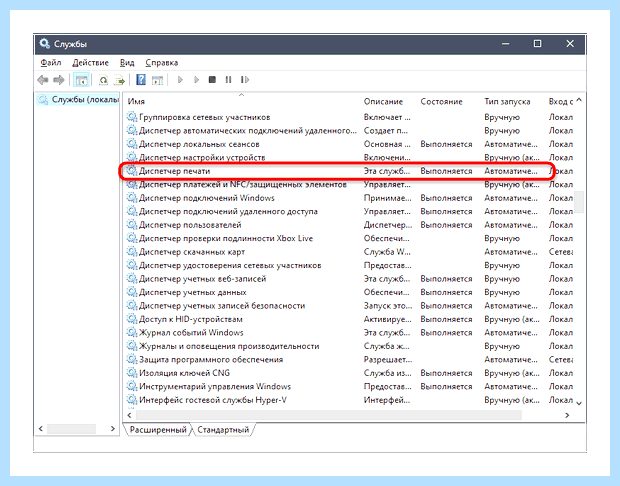This screenshot has height=486, width=620.
Task: Click the Forward arrow toolbar icon
Action: [59, 80]
